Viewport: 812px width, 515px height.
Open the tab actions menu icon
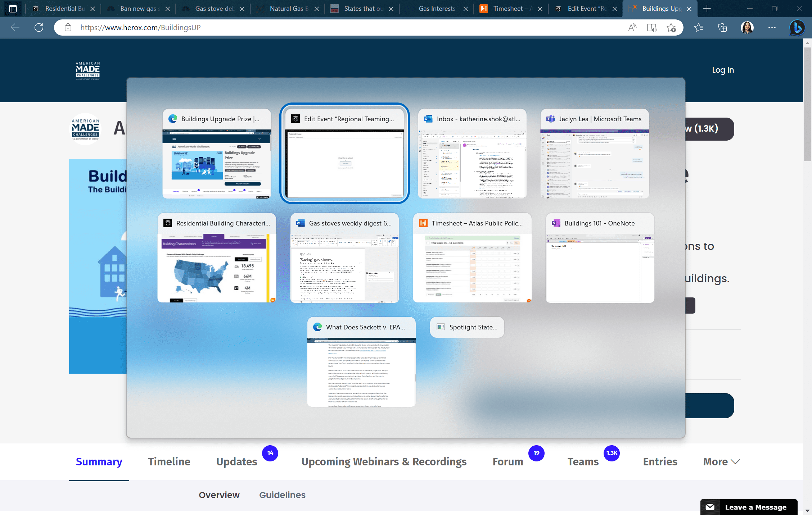(13, 9)
